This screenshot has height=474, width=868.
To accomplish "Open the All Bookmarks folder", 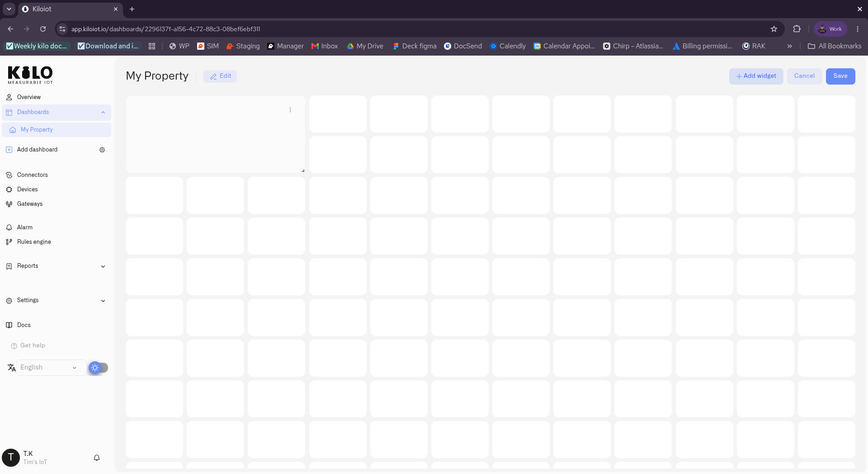I will pyautogui.click(x=835, y=46).
